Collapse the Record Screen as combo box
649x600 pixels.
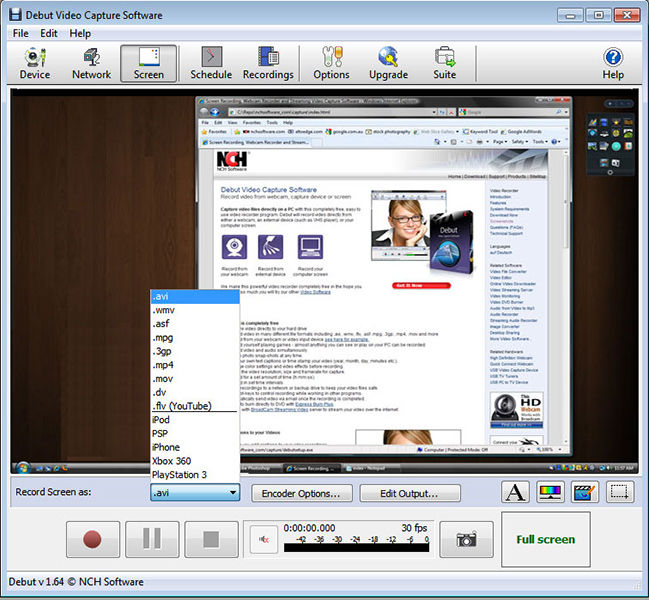[x=232, y=493]
